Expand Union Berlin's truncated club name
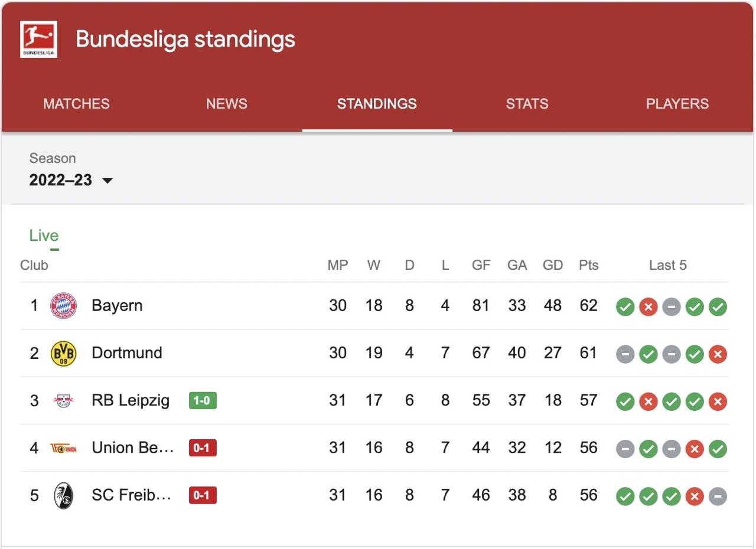This screenshot has height=549, width=756. [x=132, y=447]
